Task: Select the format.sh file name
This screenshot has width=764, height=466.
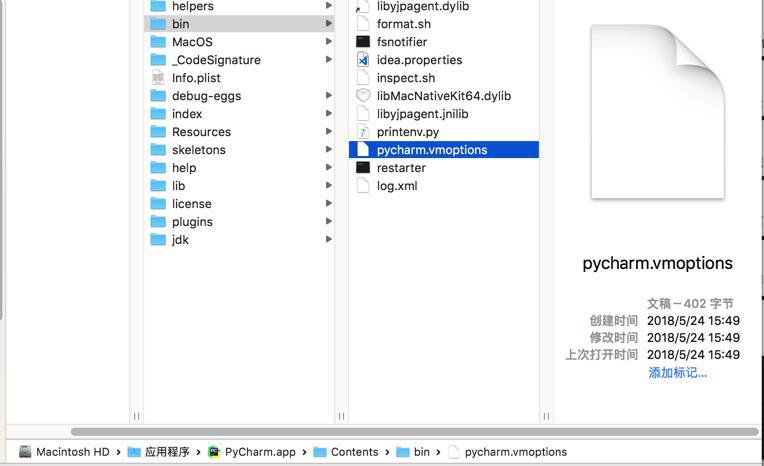Action: click(403, 24)
